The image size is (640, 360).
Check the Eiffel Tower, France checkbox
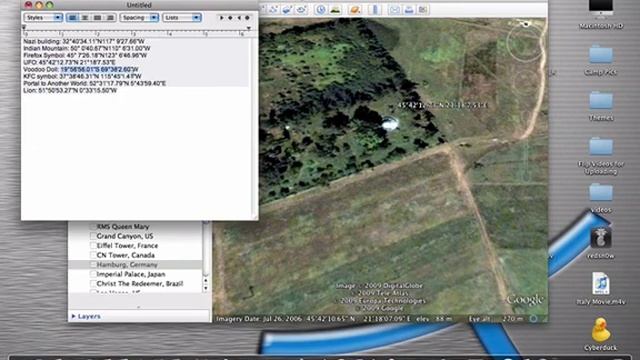(x=93, y=246)
